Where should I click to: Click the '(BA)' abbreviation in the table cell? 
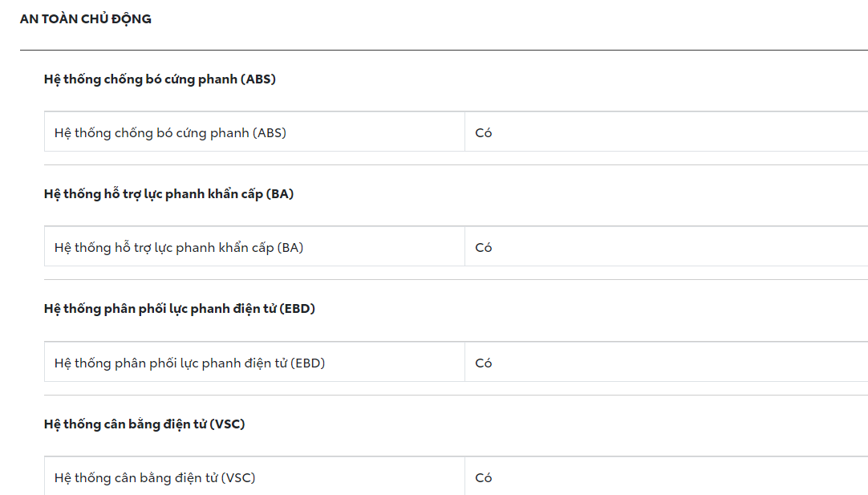(290, 248)
